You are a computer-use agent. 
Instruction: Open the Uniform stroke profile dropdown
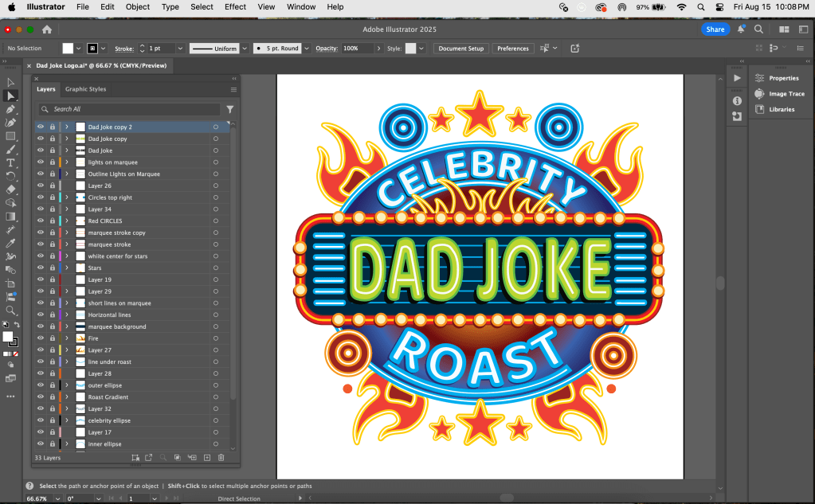click(x=244, y=49)
